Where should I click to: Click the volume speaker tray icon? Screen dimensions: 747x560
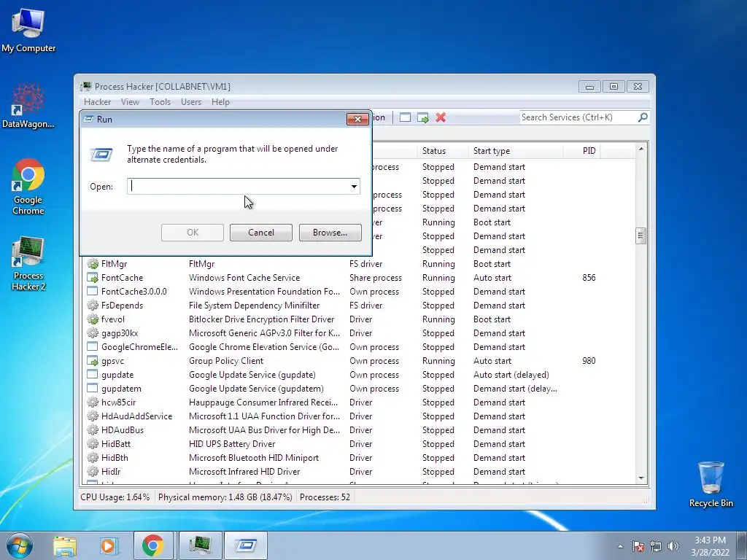click(x=673, y=546)
